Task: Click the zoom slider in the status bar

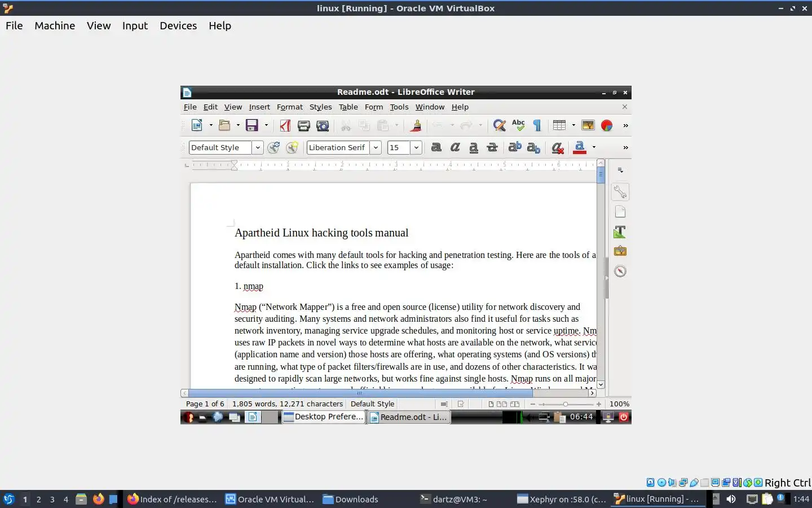Action: [566, 404]
